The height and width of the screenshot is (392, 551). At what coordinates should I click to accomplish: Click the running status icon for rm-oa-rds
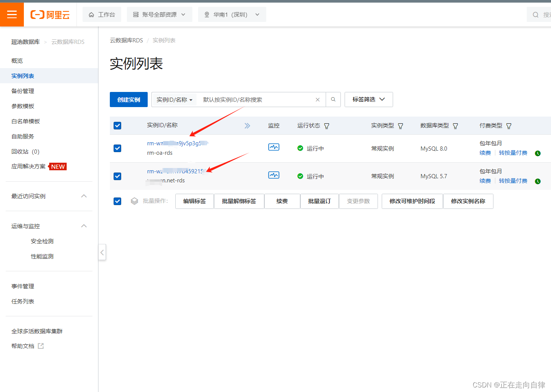coord(300,148)
